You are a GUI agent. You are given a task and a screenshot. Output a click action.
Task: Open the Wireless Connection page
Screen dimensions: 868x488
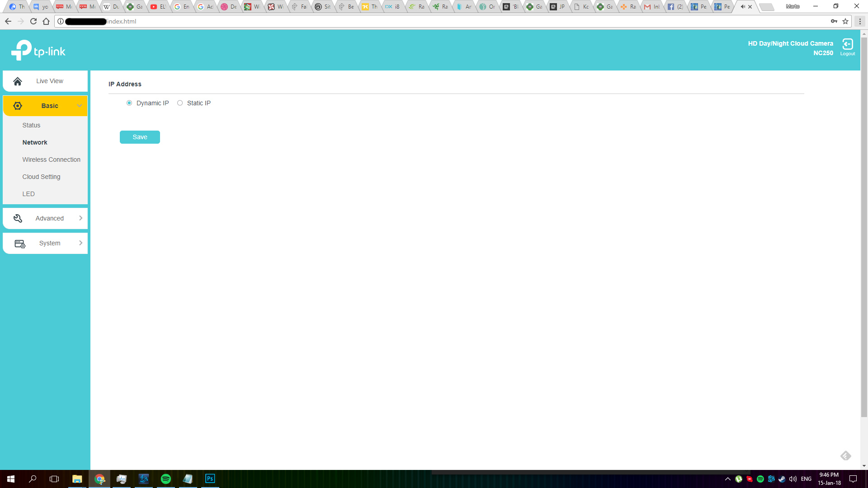pos(51,160)
